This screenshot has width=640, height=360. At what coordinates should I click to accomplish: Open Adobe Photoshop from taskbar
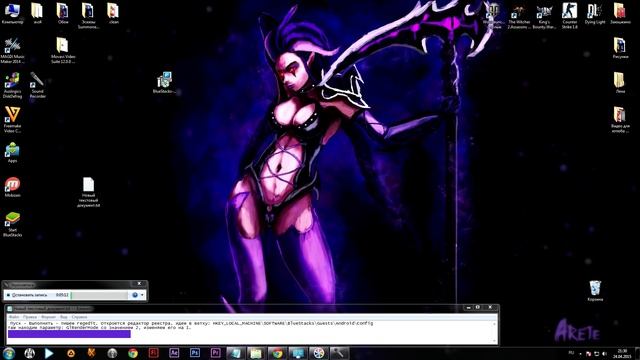click(195, 353)
